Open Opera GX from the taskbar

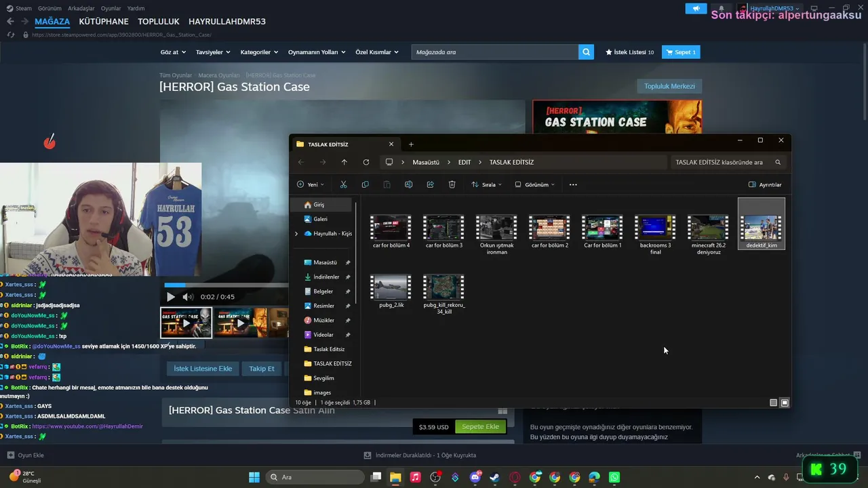point(515,477)
